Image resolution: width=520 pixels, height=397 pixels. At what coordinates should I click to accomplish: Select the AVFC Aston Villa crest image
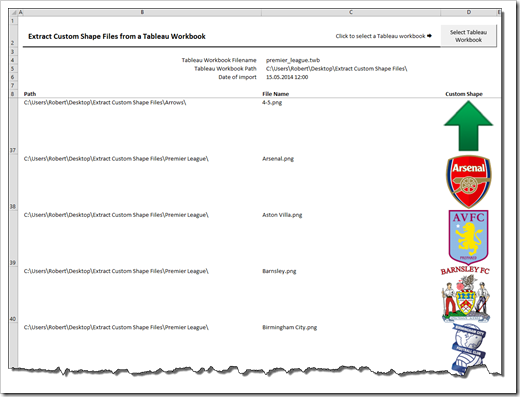pos(468,237)
